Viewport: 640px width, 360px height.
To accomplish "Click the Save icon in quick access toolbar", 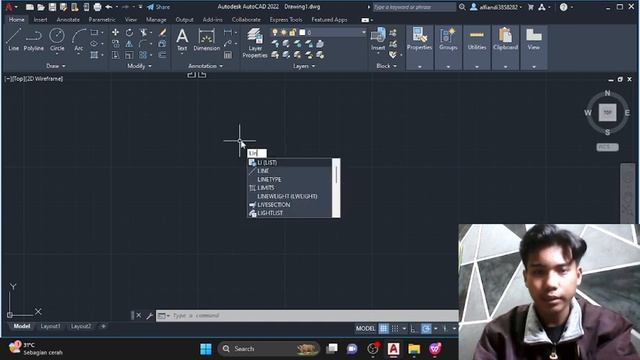I will click(52, 7).
